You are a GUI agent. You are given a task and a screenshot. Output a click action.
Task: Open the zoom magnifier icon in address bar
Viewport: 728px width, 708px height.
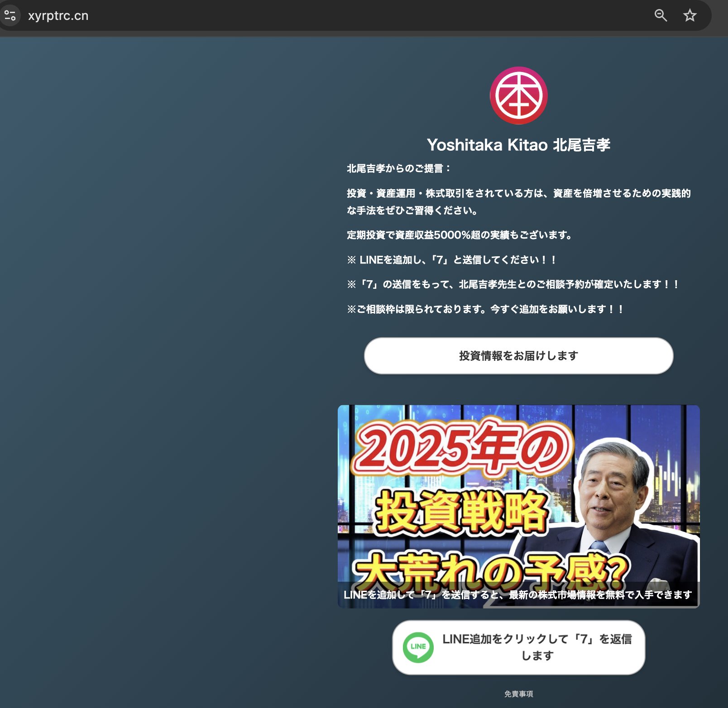tap(661, 15)
